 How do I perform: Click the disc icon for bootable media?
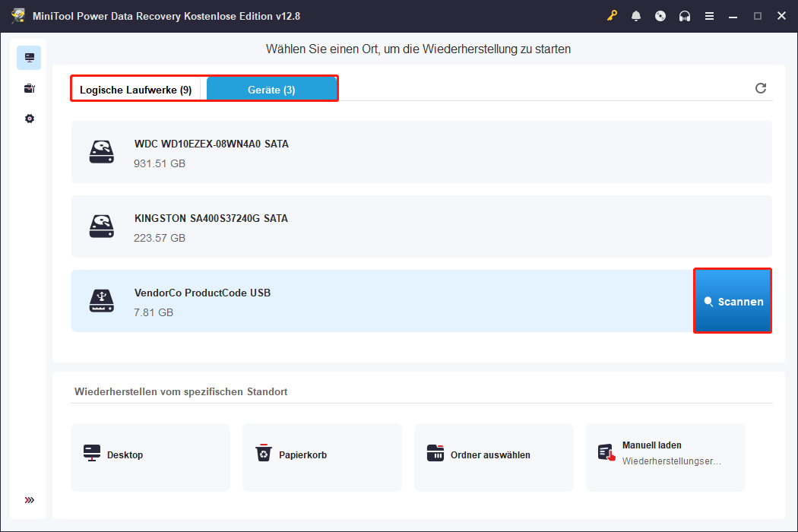pyautogui.click(x=660, y=16)
